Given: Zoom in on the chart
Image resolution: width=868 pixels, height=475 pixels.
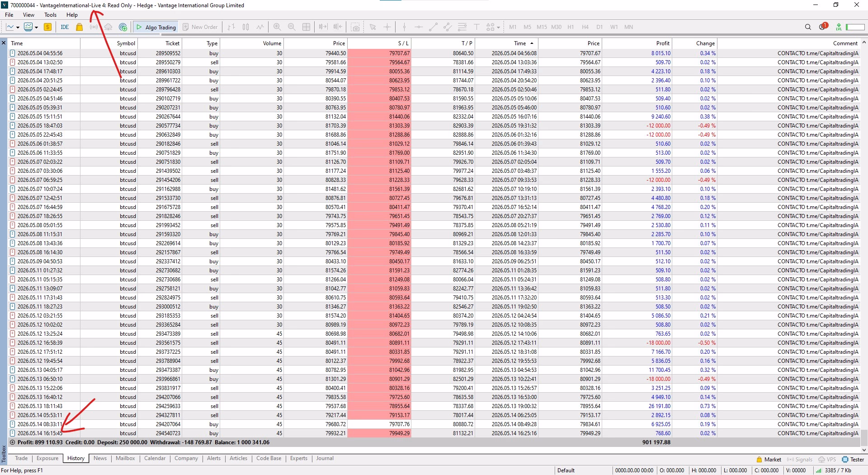Looking at the screenshot, I should (277, 27).
